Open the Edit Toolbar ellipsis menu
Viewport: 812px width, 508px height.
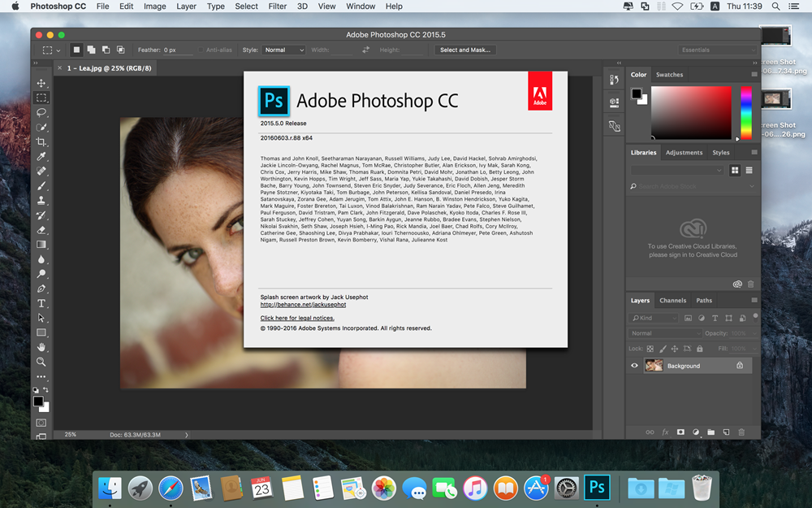click(x=41, y=376)
